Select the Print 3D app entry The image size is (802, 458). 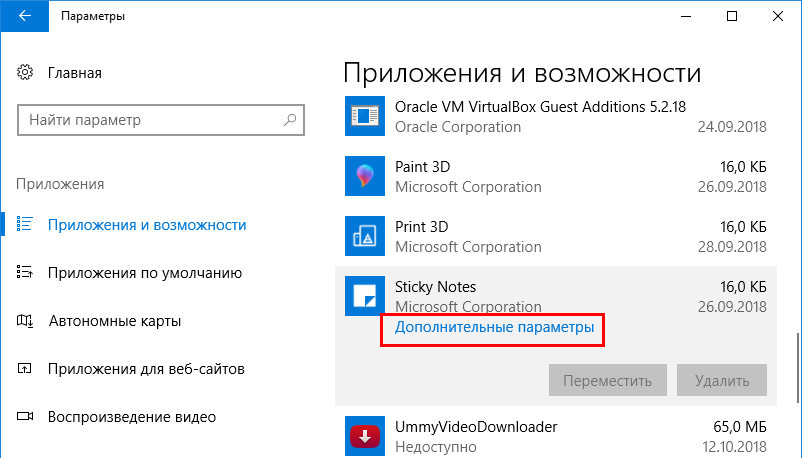[x=555, y=236]
